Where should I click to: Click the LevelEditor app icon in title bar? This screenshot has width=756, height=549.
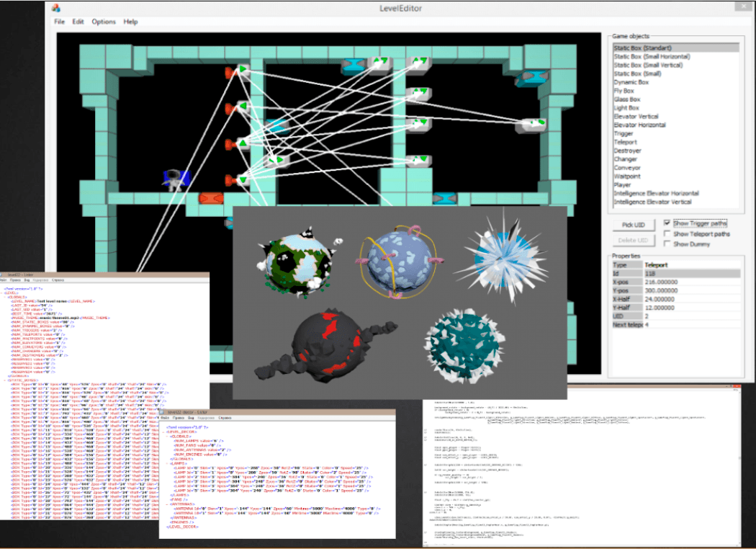click(x=56, y=8)
